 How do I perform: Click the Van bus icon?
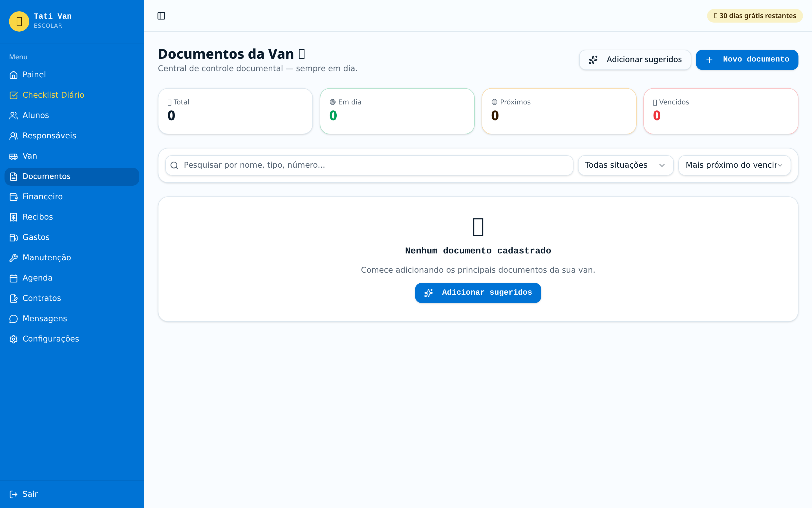pyautogui.click(x=14, y=156)
